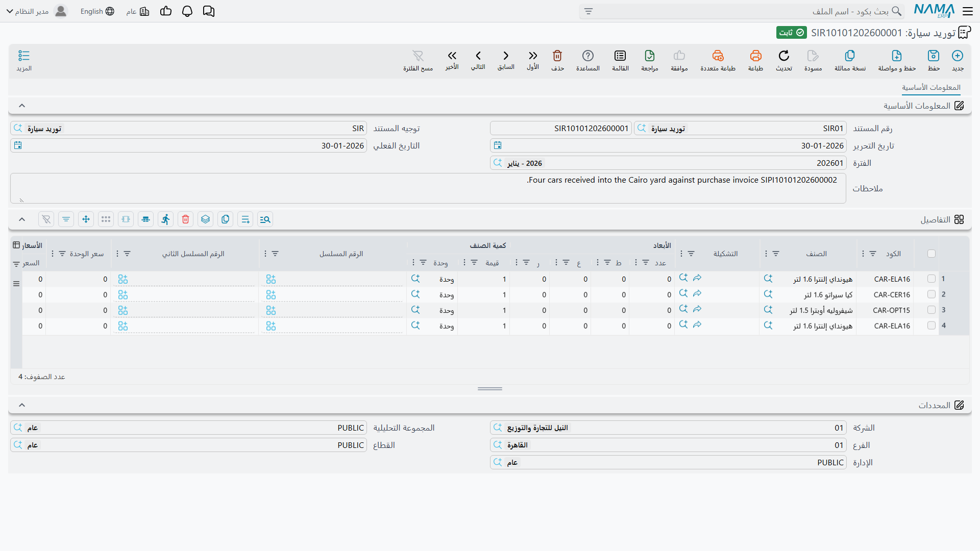Open the list view (القائمة) icon
980x551 pixels.
point(620,56)
